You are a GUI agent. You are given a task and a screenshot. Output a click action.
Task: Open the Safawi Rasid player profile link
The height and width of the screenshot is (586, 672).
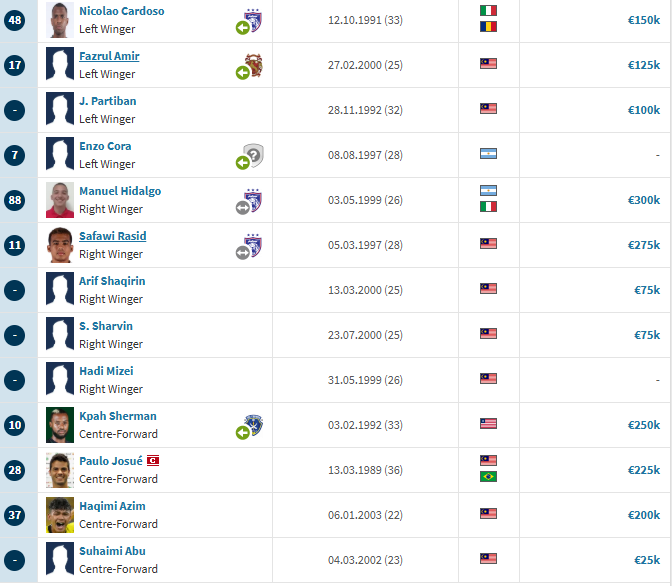113,236
